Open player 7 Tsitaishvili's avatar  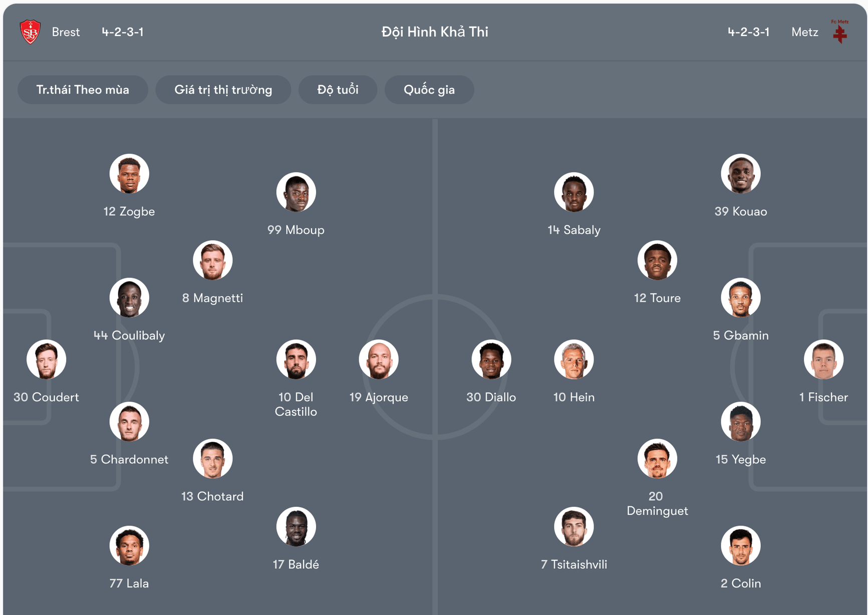[574, 526]
